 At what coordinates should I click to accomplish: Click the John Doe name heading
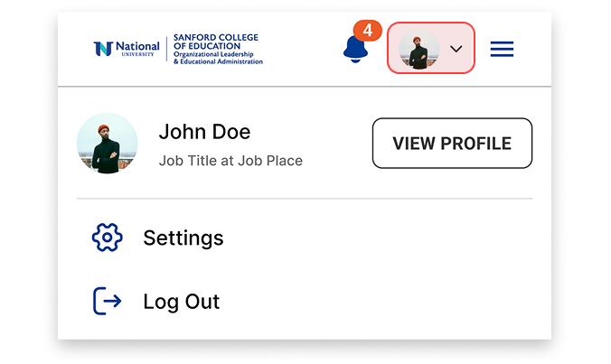click(x=204, y=132)
